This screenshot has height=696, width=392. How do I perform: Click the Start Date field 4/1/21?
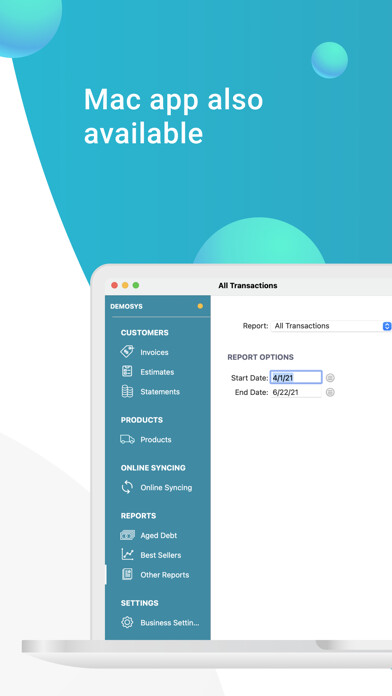click(296, 378)
